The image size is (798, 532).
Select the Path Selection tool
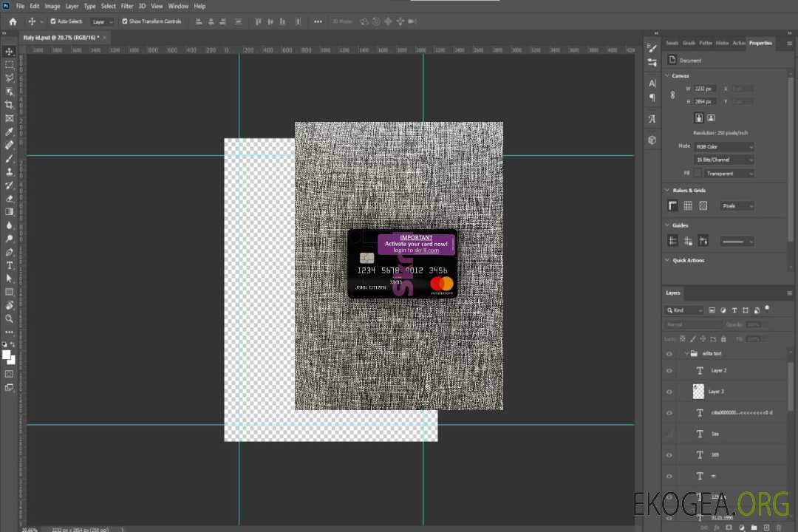tap(9, 279)
